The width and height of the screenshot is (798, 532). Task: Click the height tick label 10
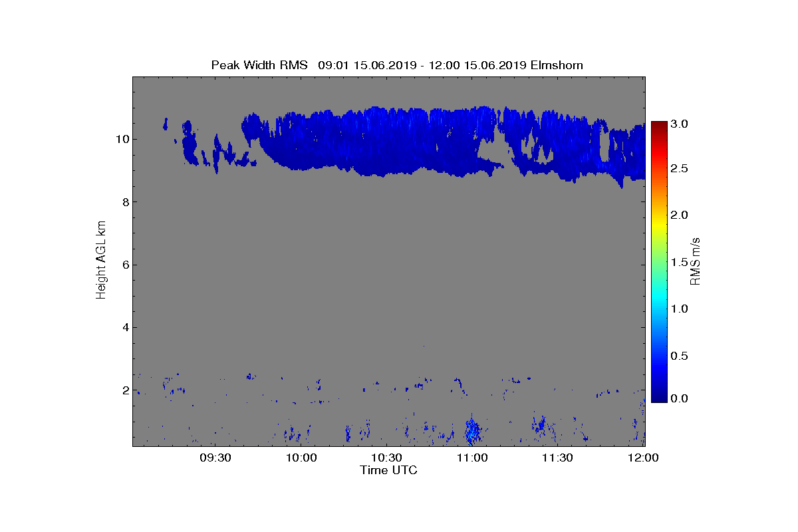pos(122,139)
